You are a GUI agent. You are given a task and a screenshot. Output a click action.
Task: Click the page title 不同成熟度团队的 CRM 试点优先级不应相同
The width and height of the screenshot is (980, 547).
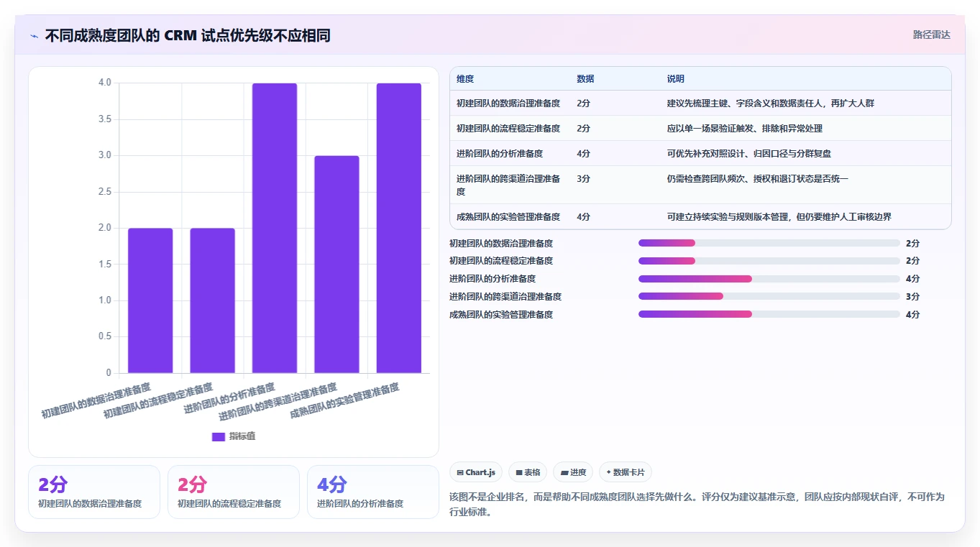pyautogui.click(x=188, y=35)
